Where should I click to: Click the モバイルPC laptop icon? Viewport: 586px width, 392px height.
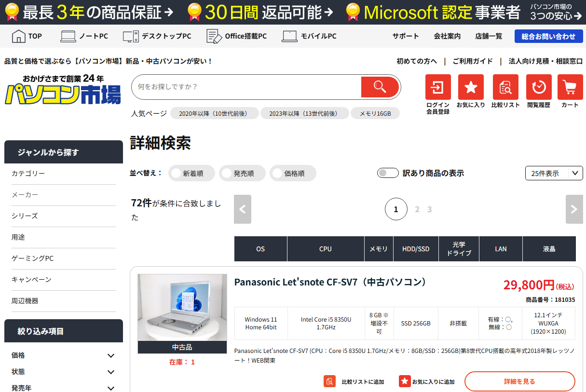click(x=290, y=36)
